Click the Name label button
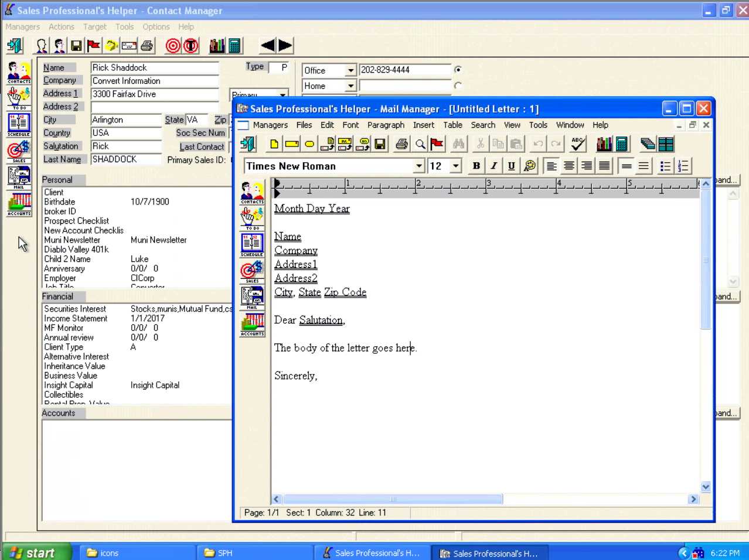This screenshot has width=749, height=560. tap(59, 67)
